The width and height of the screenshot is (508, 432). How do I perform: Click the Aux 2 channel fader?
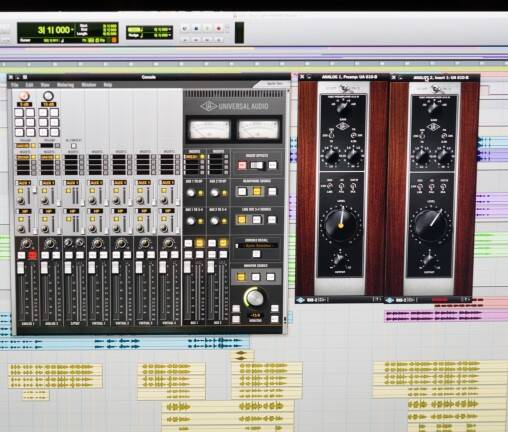[x=211, y=267]
